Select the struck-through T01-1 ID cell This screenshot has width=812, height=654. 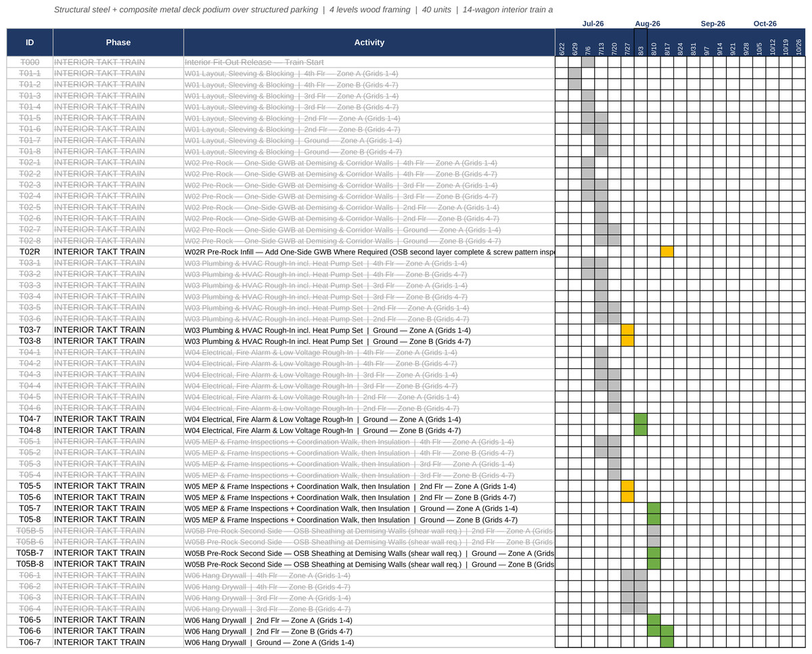[x=30, y=73]
